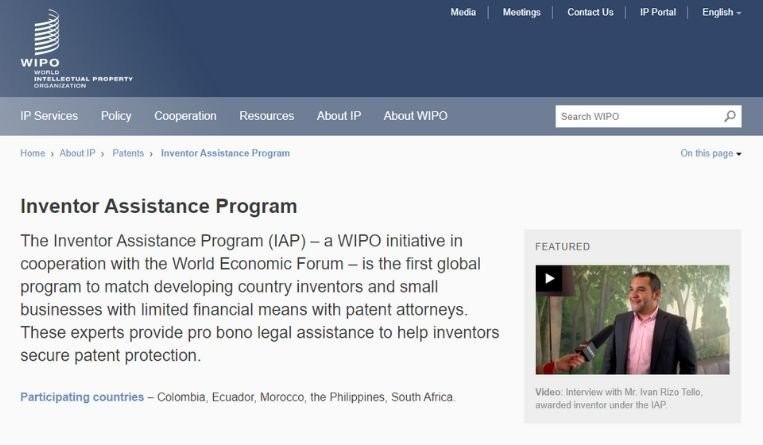The width and height of the screenshot is (763, 445).
Task: Click the Inventor Assistance Program heading
Action: tap(159, 206)
